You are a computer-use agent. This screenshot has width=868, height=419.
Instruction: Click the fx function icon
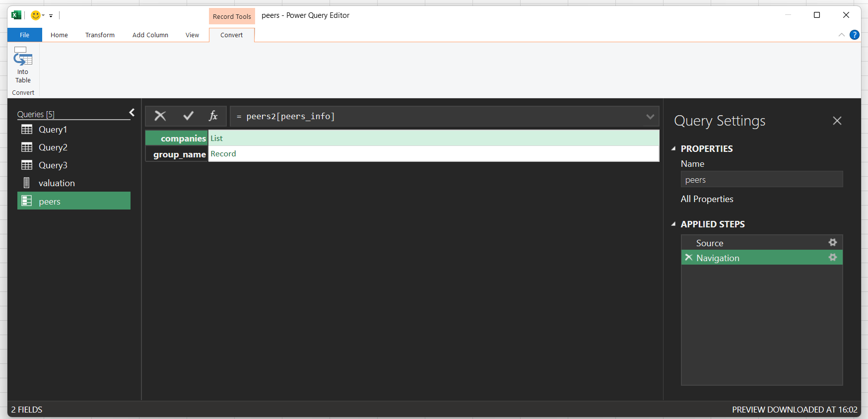[x=213, y=116]
